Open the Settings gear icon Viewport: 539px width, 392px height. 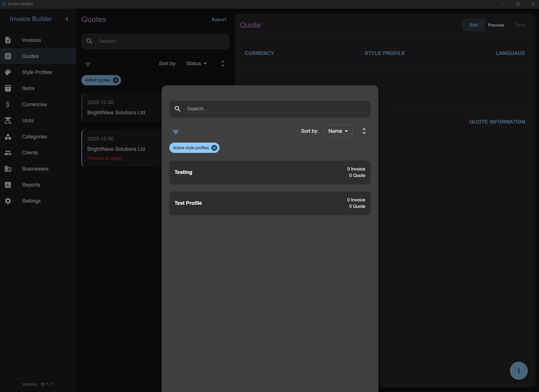[x=8, y=201]
